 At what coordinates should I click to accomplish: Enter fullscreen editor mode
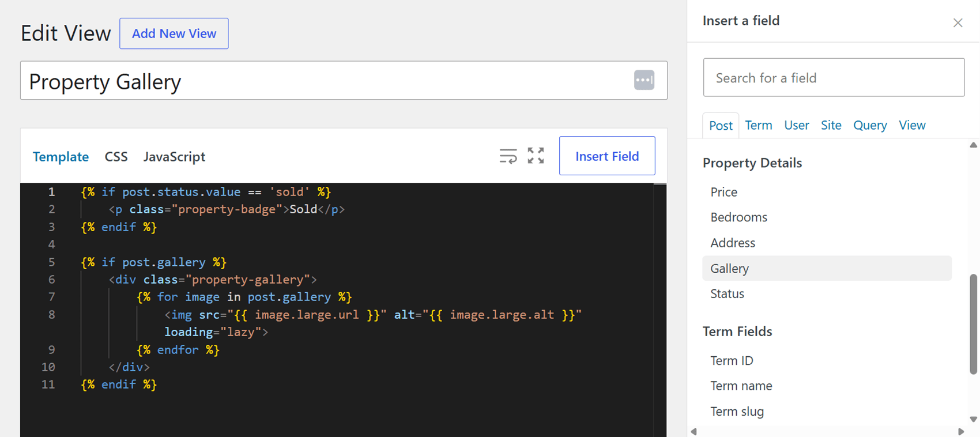536,156
